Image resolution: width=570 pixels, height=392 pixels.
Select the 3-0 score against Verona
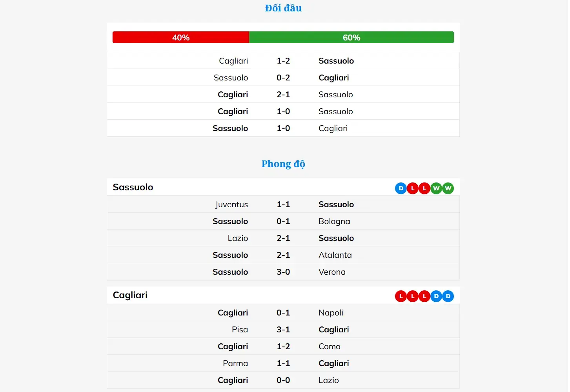click(283, 272)
